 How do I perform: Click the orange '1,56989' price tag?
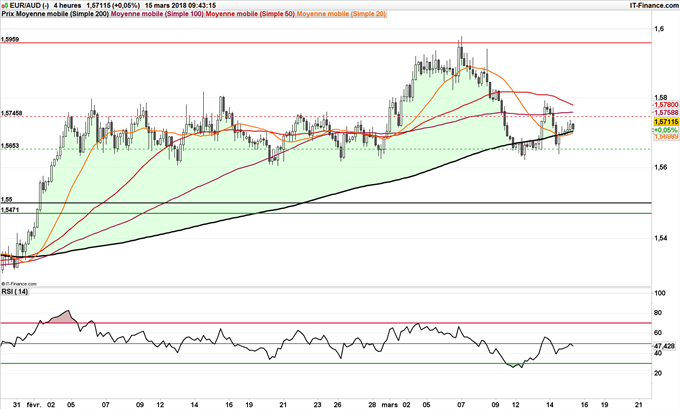point(666,137)
